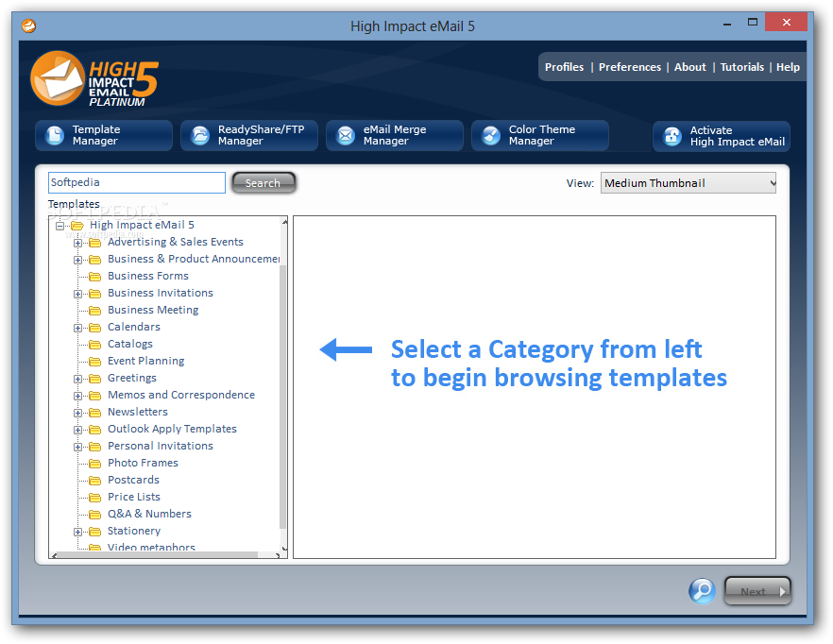Click the Next button

tap(757, 591)
